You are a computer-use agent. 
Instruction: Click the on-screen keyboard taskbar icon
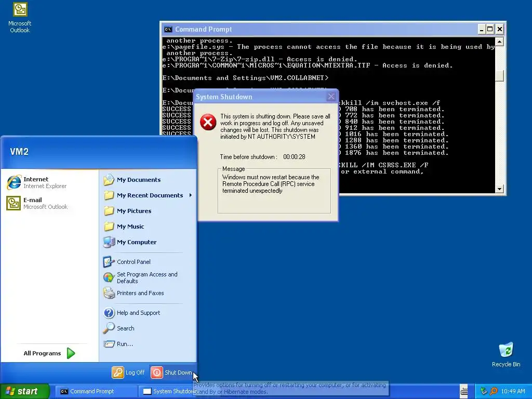(464, 391)
